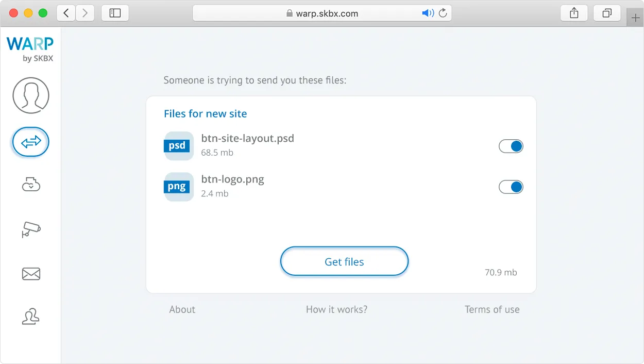The width and height of the screenshot is (644, 364).
Task: Show the Safari tab overview
Action: pyautogui.click(x=607, y=13)
